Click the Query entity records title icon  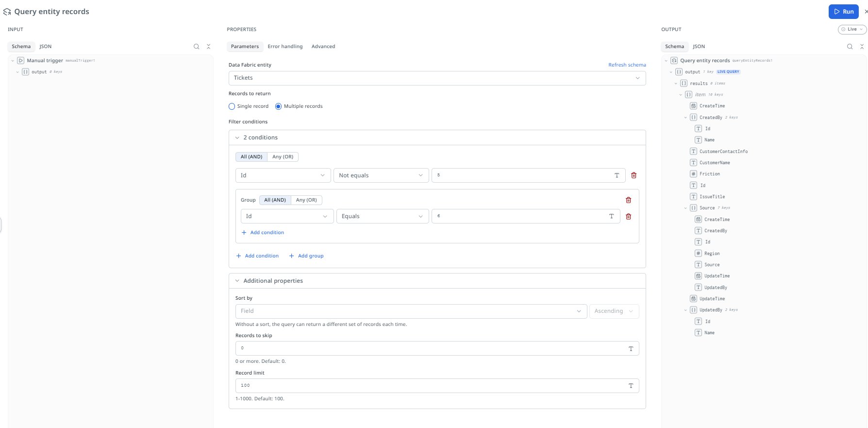point(7,12)
